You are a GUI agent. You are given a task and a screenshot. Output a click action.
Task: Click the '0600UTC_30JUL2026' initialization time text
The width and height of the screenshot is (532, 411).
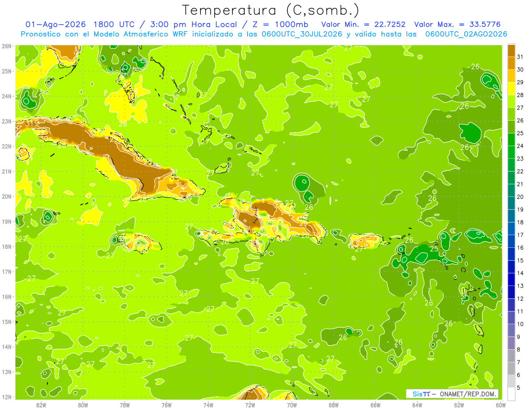302,34
